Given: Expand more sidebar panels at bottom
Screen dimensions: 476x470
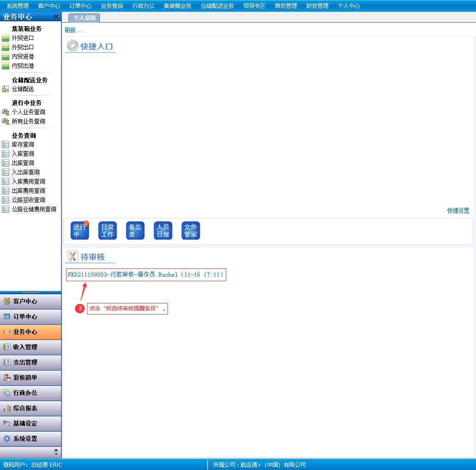Looking at the screenshot, I should point(56,451).
